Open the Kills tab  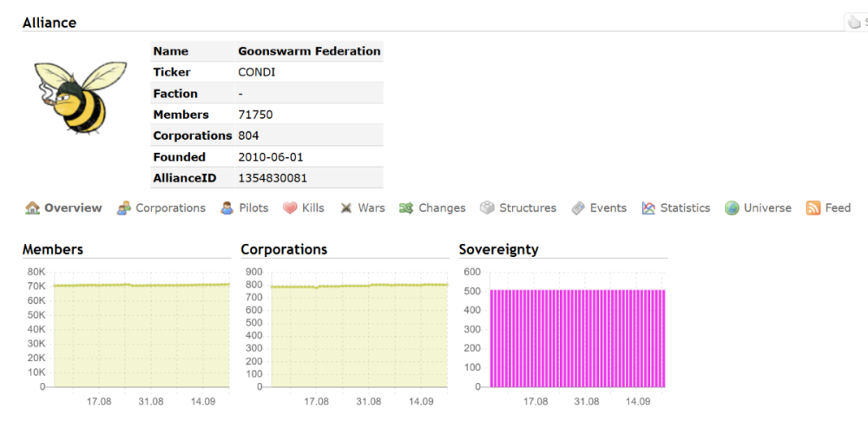[313, 208]
